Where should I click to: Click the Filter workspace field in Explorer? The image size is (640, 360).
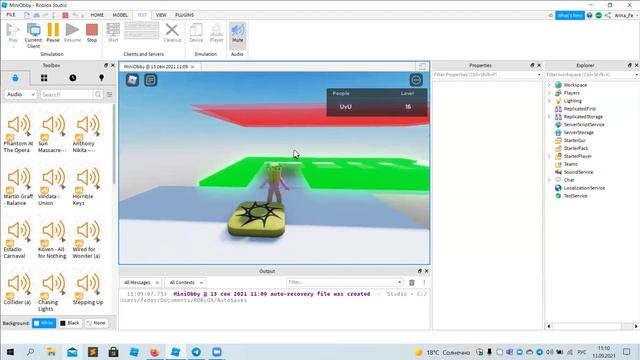(591, 75)
